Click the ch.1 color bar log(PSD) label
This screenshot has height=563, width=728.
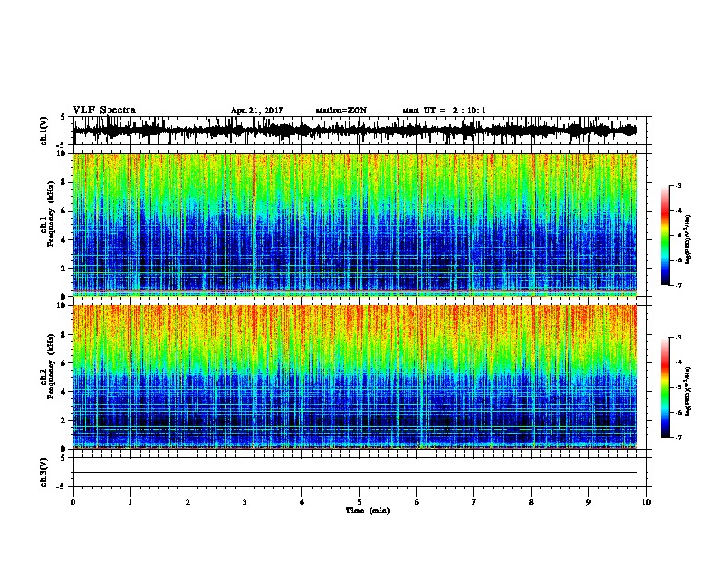[x=688, y=239]
